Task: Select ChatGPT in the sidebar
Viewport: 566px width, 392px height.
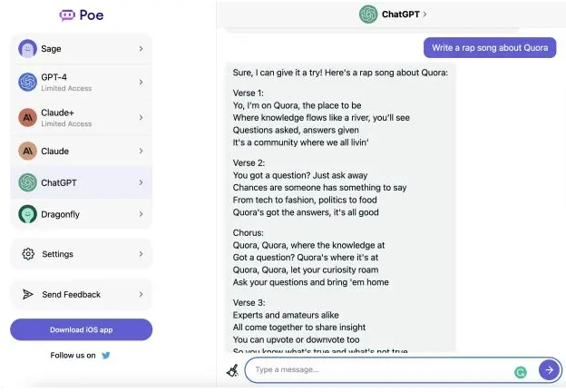Action: point(82,182)
